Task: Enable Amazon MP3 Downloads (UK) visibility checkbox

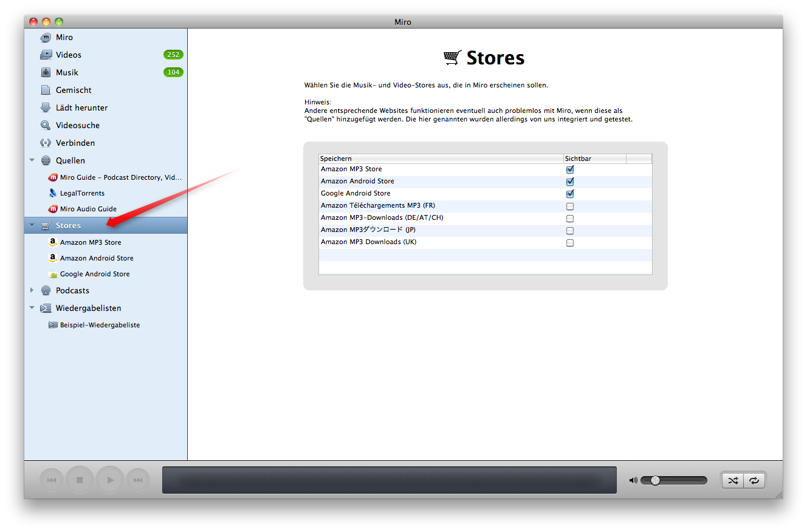Action: [569, 242]
